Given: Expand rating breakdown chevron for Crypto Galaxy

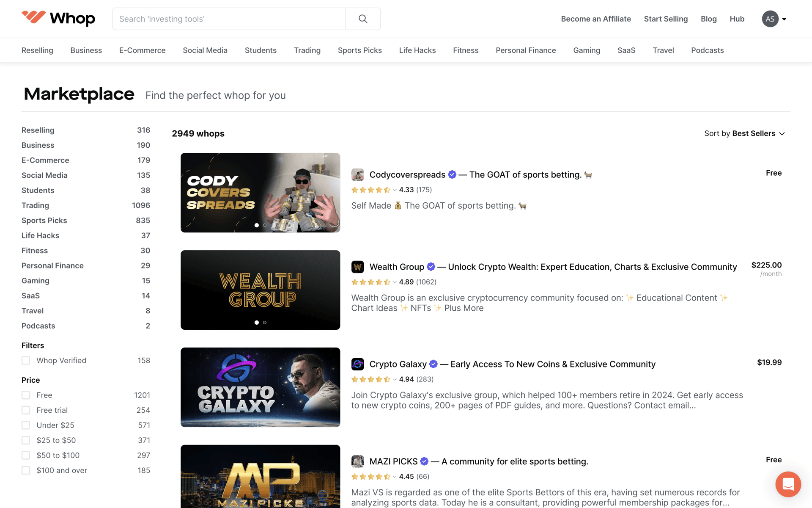Looking at the screenshot, I should [395, 380].
